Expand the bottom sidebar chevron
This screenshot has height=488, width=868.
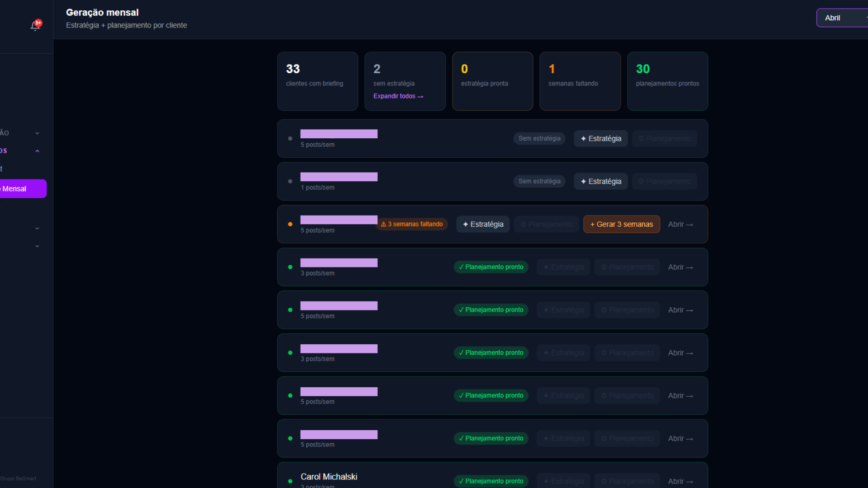(37, 246)
